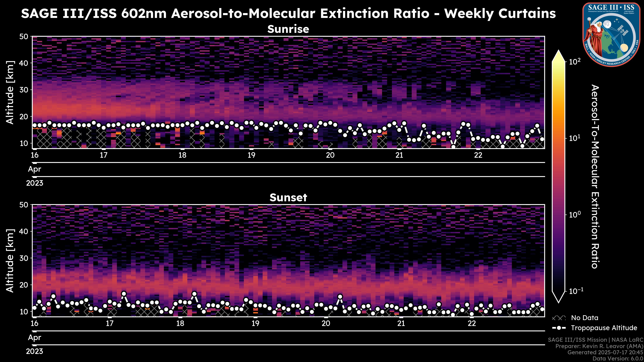Click the Sunrise panel title

coord(288,29)
